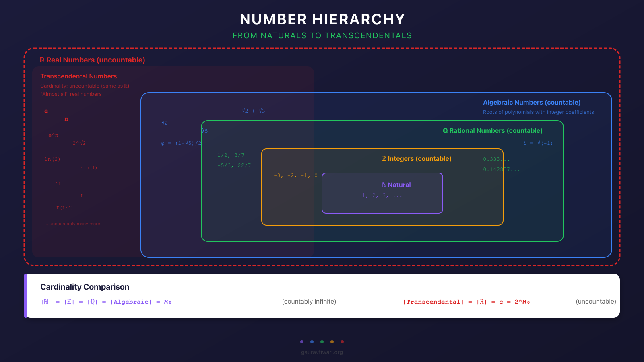Enable the red dot indicator
Viewport: 644px width, 362px height.
342,342
